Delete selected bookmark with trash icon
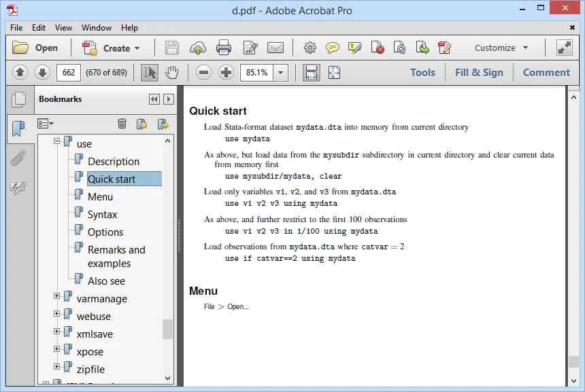The image size is (585, 392). pyautogui.click(x=122, y=124)
